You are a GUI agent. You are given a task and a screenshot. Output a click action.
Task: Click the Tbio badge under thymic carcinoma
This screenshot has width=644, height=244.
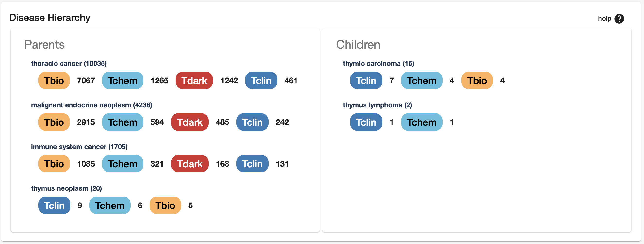tap(477, 80)
